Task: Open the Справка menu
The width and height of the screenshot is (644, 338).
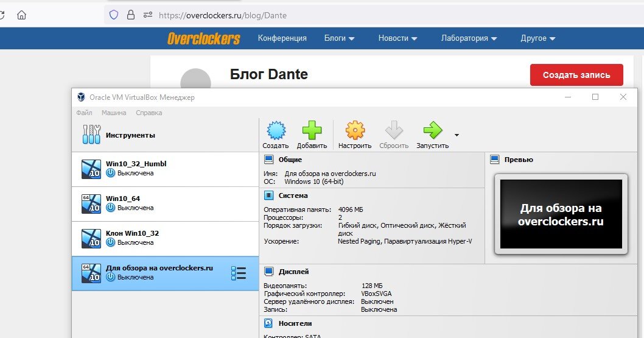Action: coord(149,113)
